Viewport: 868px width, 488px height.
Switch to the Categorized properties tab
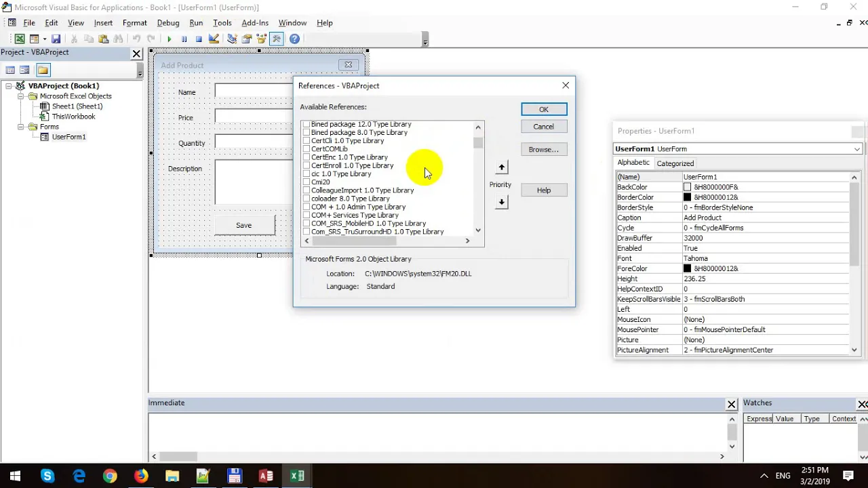coord(675,163)
